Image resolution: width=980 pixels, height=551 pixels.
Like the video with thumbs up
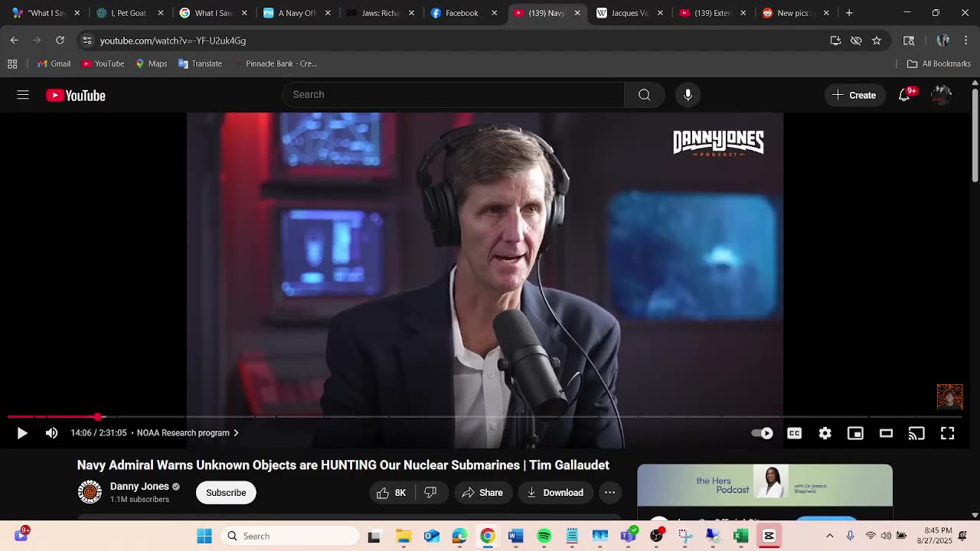point(391,493)
